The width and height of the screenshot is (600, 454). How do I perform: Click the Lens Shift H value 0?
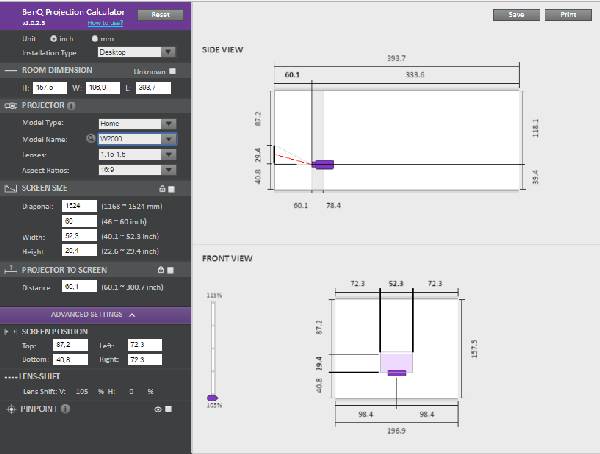point(131,392)
